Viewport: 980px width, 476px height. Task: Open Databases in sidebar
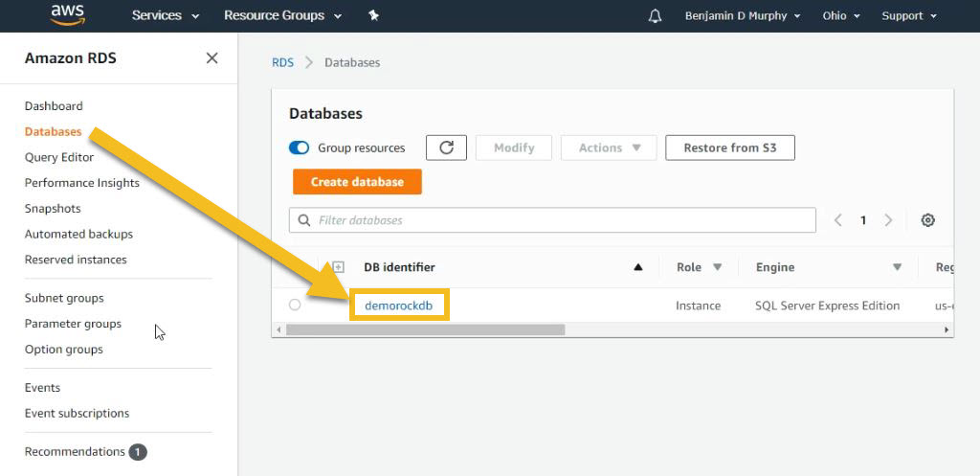click(x=54, y=132)
